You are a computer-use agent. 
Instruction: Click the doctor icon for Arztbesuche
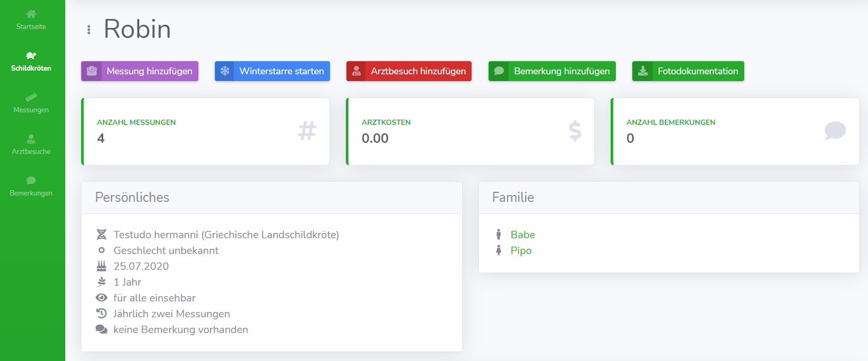click(x=31, y=139)
